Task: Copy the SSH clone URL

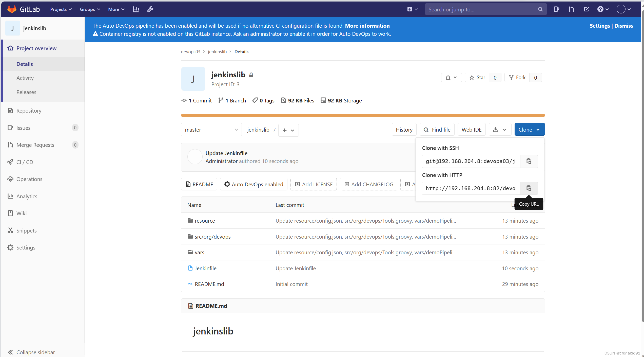Action: 529,161
